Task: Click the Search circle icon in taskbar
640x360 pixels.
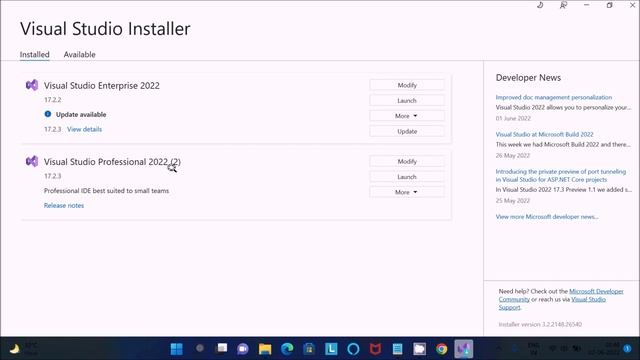Action: tap(200, 348)
